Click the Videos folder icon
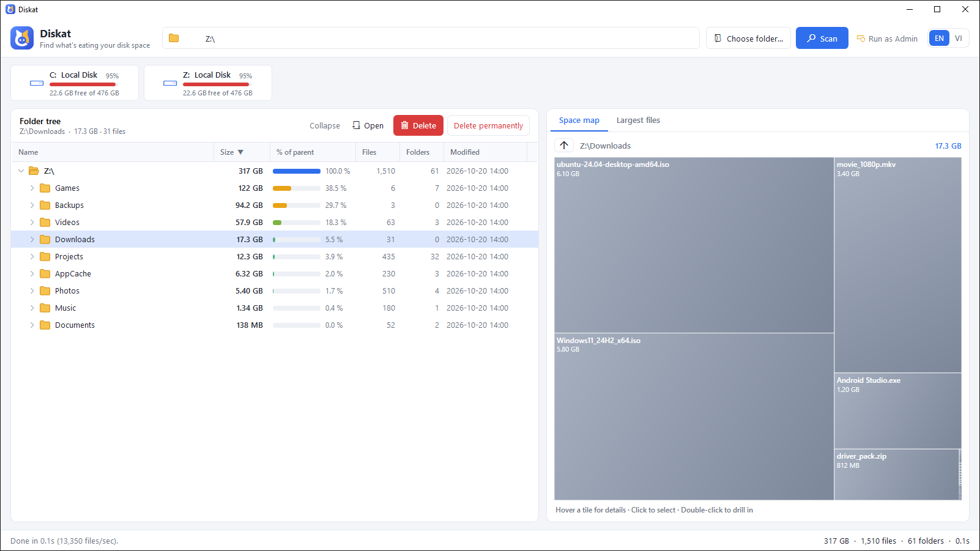The width and height of the screenshot is (980, 551). pyautogui.click(x=45, y=222)
